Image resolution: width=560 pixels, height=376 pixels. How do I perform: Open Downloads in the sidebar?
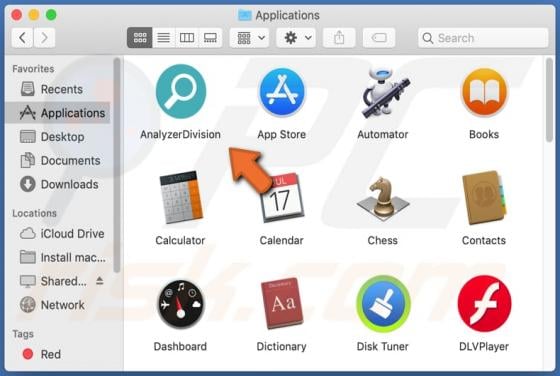pos(58,184)
